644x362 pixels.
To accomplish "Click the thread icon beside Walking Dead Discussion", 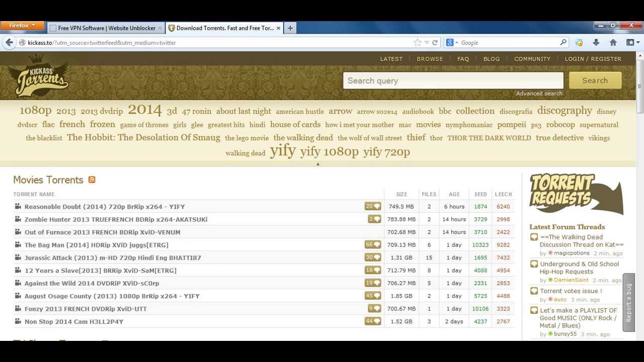I will coord(534,237).
